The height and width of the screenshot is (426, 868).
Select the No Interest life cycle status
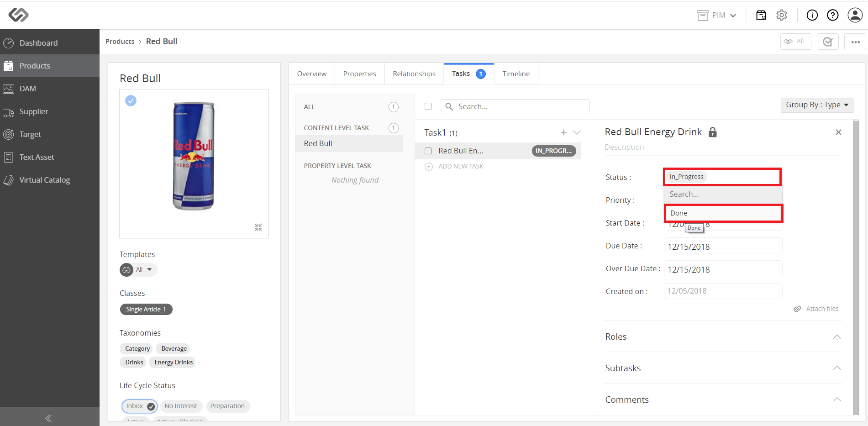click(x=181, y=406)
